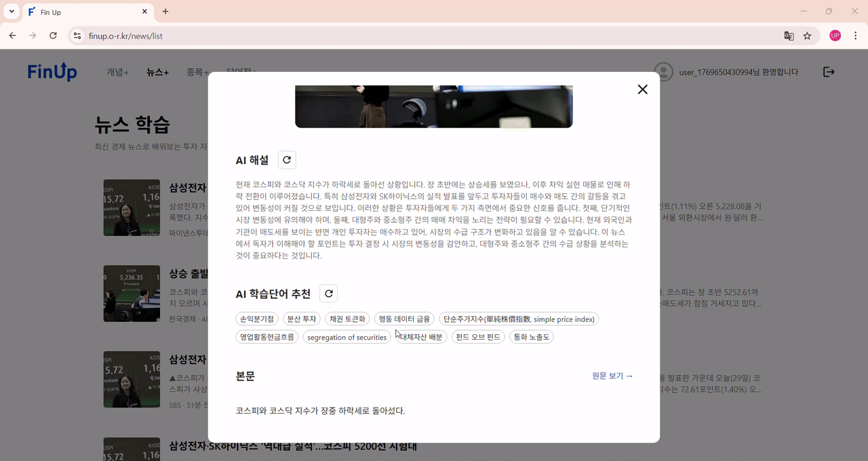This screenshot has height=461, width=868.
Task: Open the article via 원문 보기 link
Action: pyautogui.click(x=612, y=376)
